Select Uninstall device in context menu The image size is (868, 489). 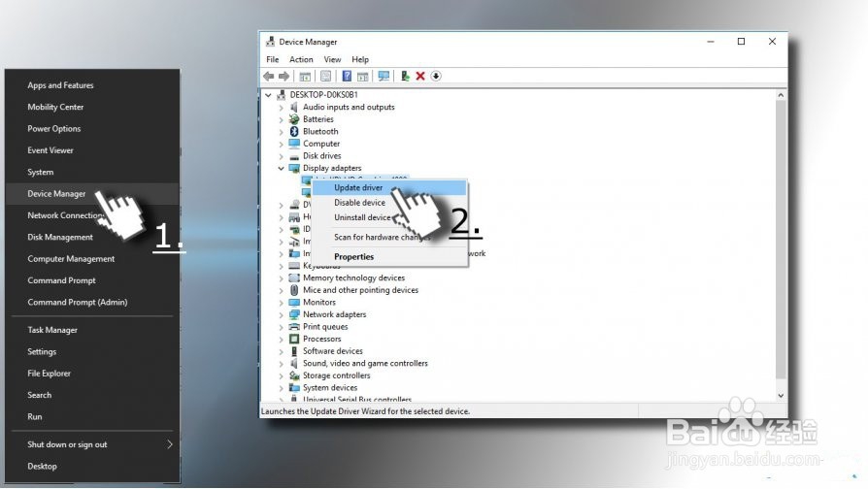click(389, 217)
